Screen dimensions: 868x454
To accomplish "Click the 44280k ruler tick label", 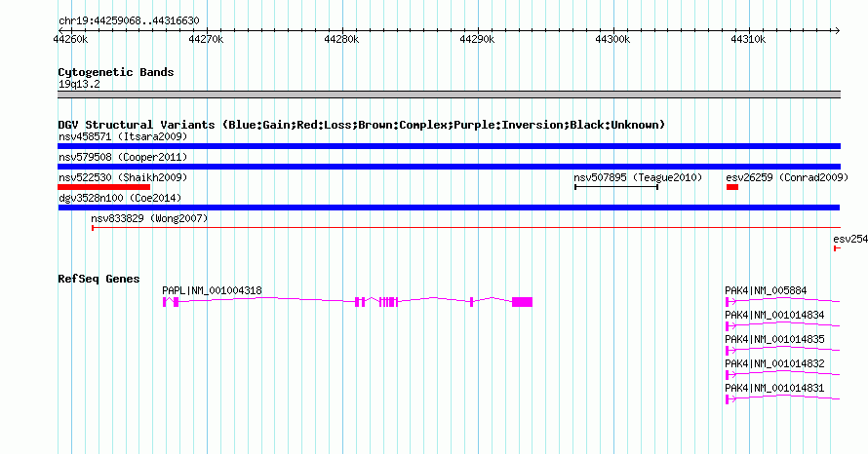I will pyautogui.click(x=341, y=39).
